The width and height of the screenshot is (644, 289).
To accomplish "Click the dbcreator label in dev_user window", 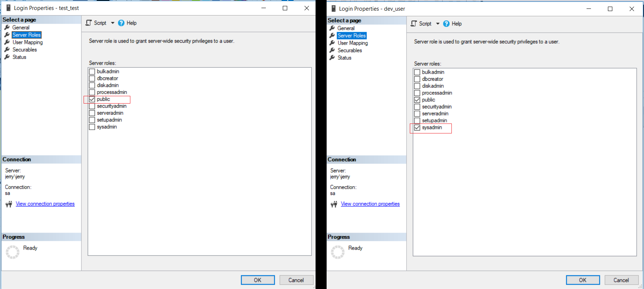I will (x=433, y=79).
